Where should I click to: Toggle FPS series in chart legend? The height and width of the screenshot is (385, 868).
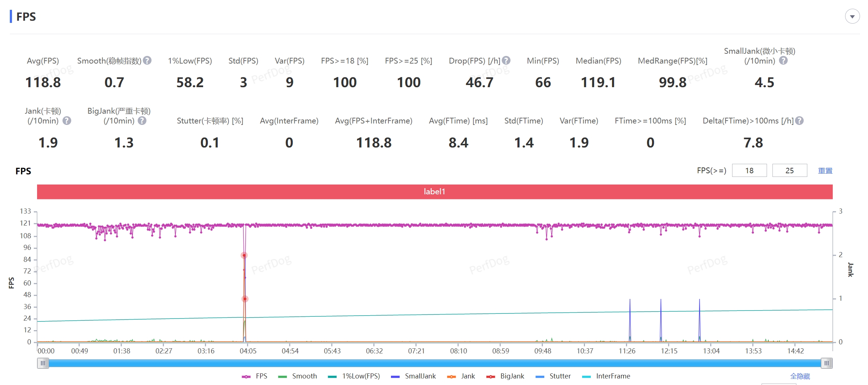click(x=255, y=376)
